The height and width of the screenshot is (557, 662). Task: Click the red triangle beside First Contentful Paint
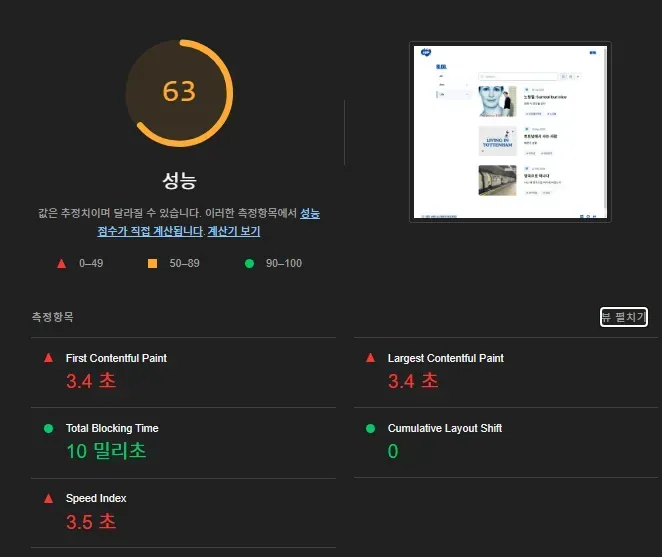click(x=48, y=358)
